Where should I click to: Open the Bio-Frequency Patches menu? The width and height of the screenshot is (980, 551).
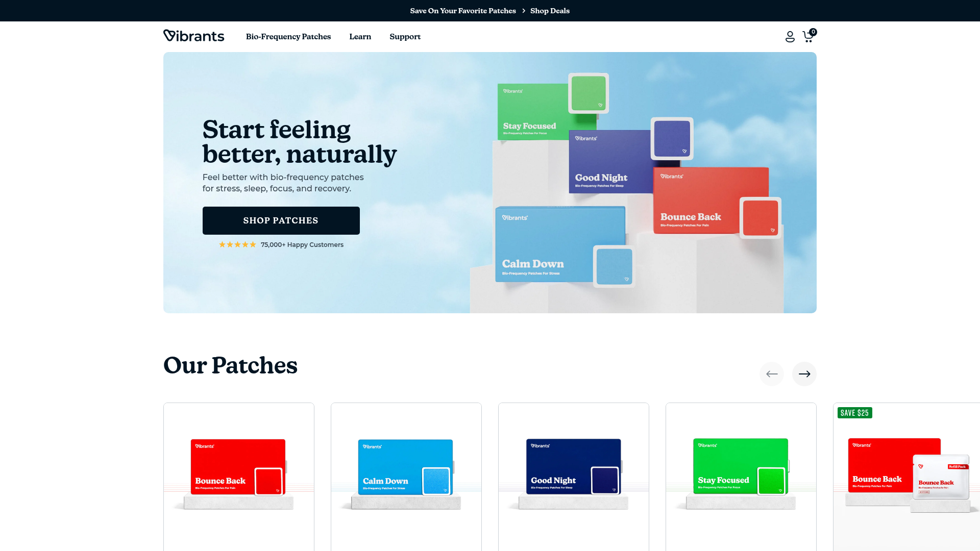(x=288, y=36)
